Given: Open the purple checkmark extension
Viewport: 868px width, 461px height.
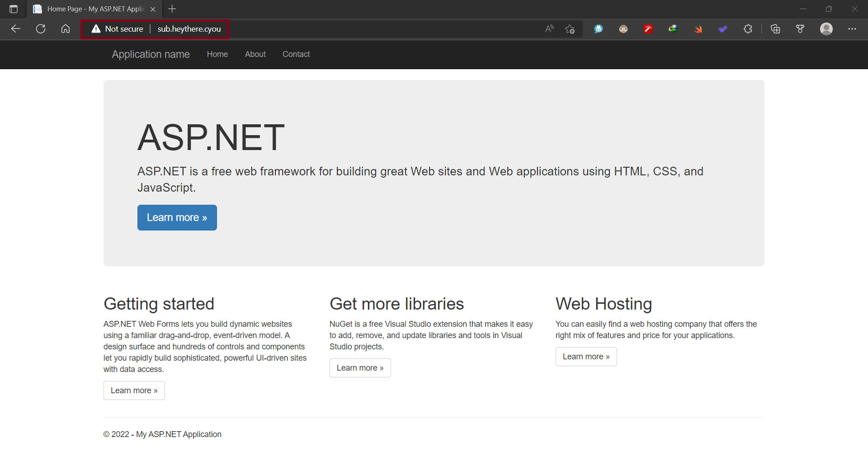Looking at the screenshot, I should tap(723, 29).
